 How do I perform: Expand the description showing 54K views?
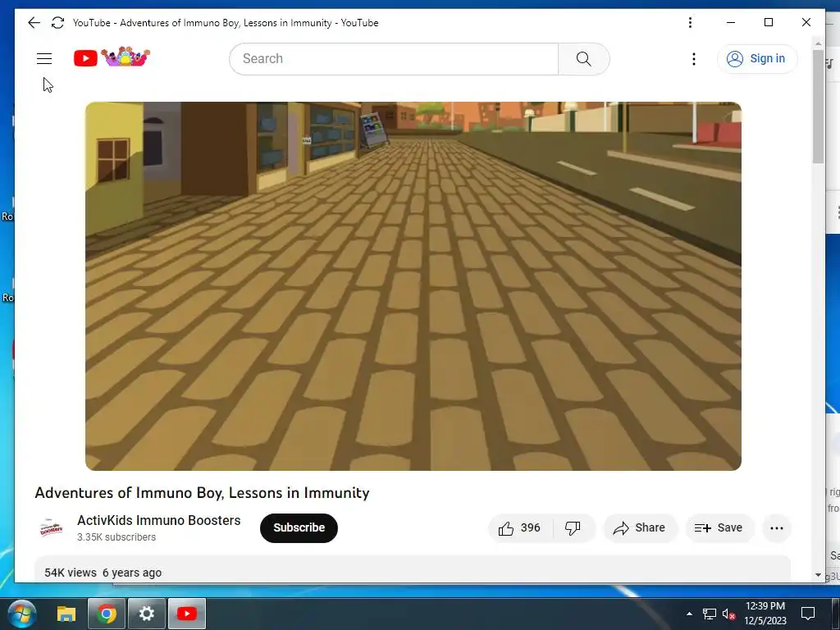413,569
